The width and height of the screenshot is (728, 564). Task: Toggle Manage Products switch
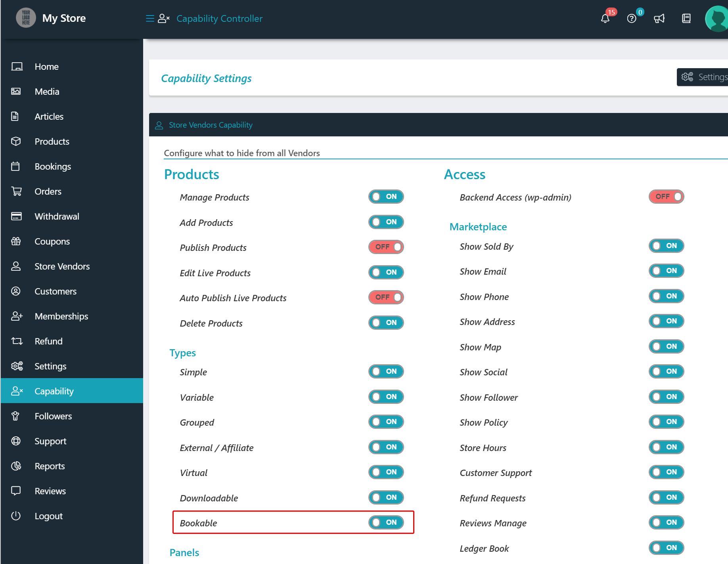(x=386, y=197)
